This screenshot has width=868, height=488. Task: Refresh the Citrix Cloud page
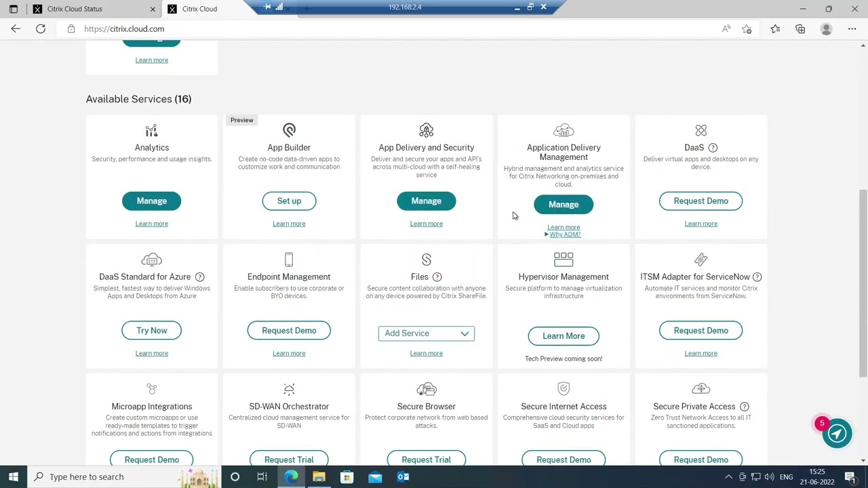41,29
